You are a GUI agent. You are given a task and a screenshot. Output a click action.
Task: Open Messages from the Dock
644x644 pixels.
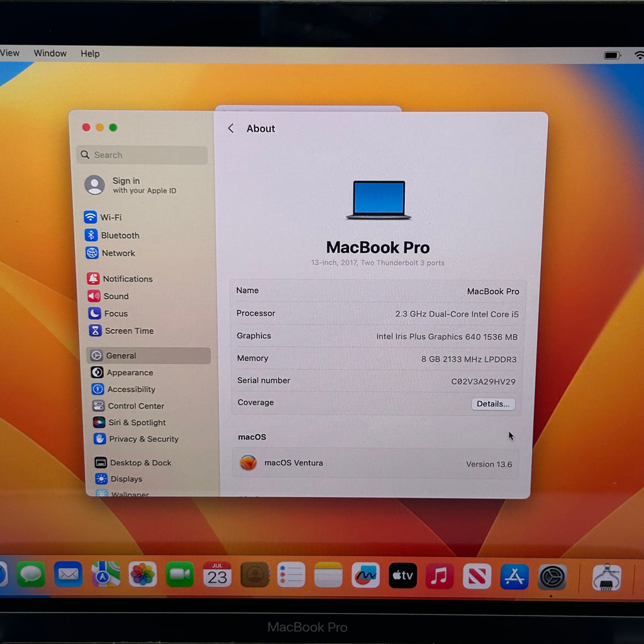pyautogui.click(x=31, y=574)
